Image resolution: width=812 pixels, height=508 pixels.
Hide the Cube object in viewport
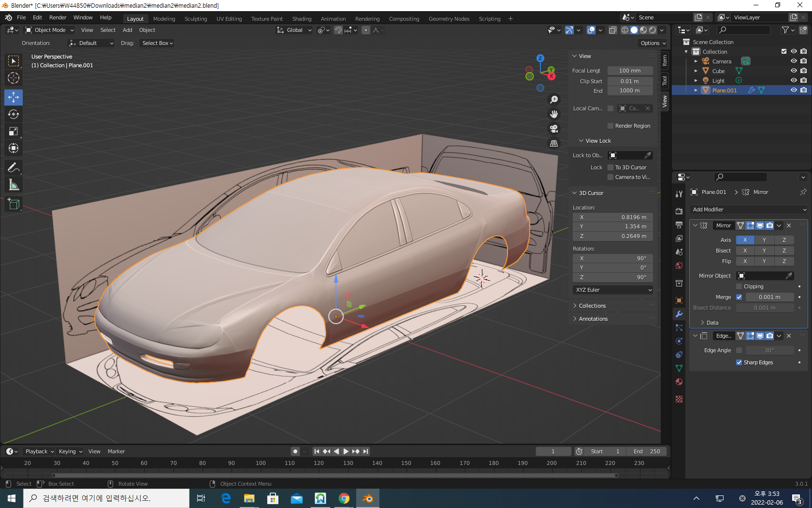[794, 71]
